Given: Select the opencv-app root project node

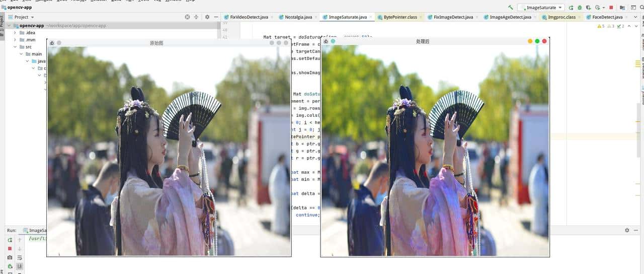Looking at the screenshot, I should (31, 26).
